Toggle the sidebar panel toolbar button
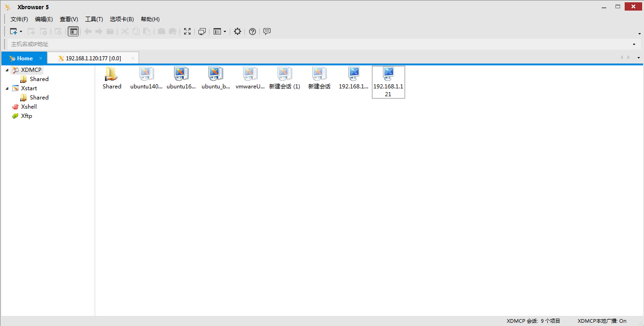The height and width of the screenshot is (326, 644). 73,31
